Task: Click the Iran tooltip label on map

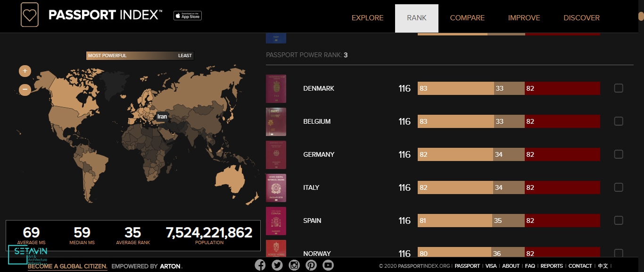Action: coord(162,117)
